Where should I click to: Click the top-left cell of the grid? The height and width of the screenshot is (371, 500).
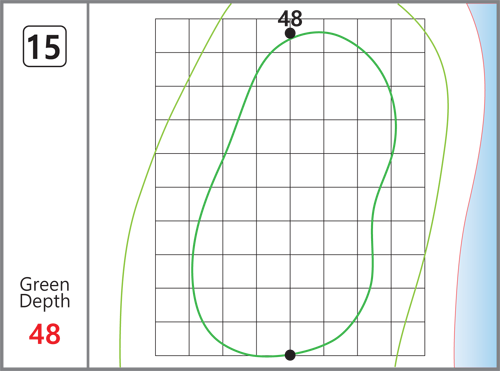(x=172, y=35)
